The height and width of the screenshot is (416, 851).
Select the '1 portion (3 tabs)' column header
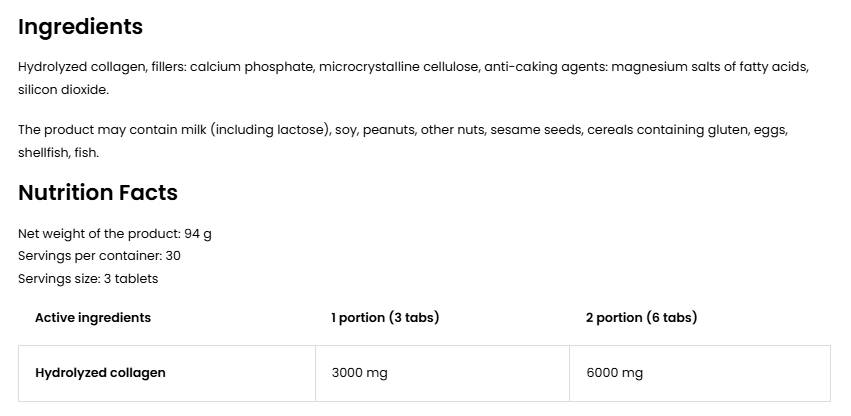click(x=385, y=318)
